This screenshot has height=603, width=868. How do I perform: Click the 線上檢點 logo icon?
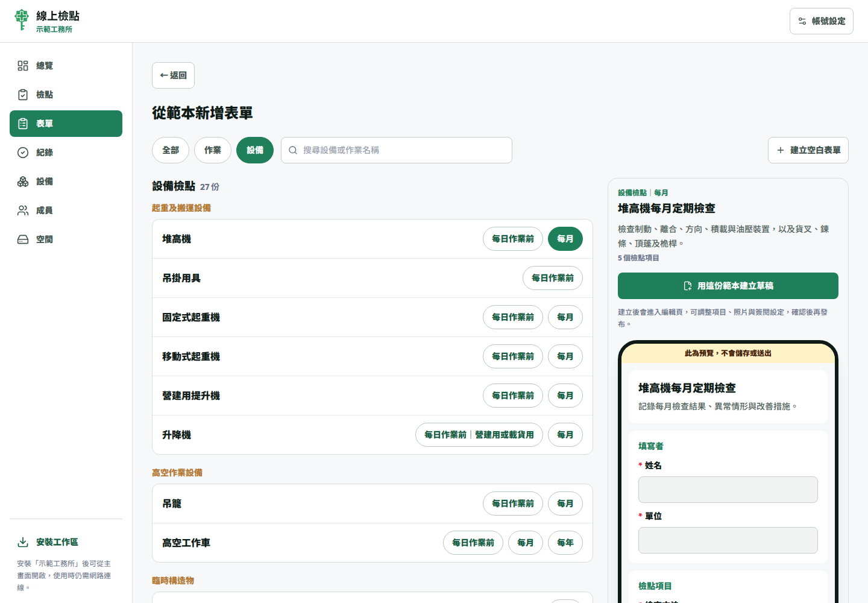[22, 20]
